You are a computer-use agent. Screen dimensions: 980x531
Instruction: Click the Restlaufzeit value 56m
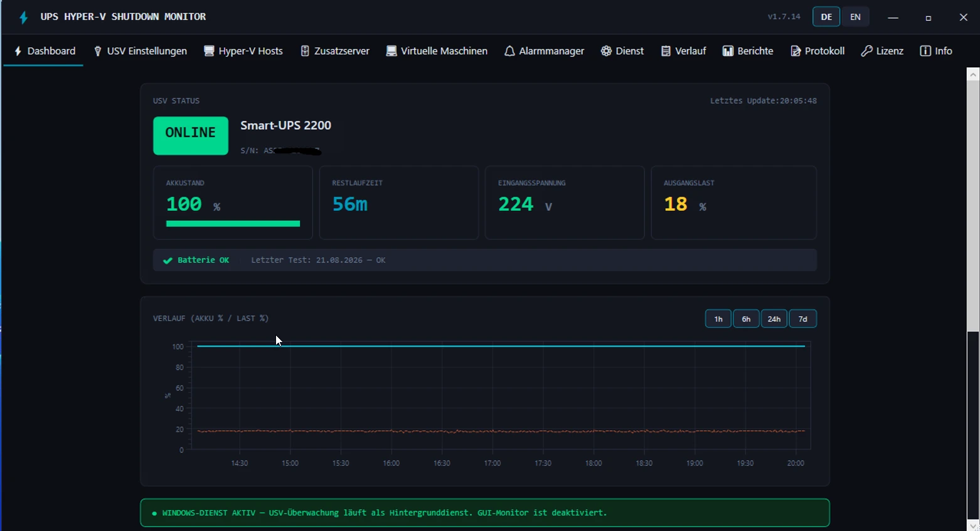(x=349, y=204)
